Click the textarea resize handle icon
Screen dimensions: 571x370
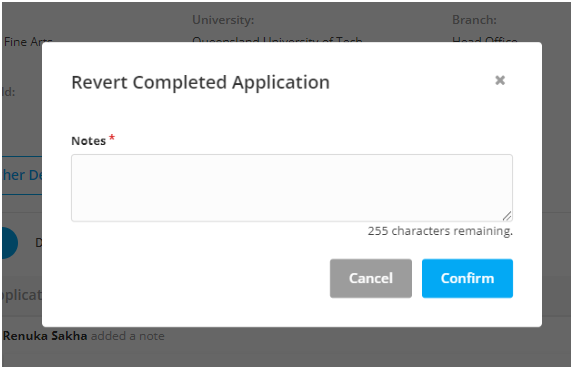tap(507, 216)
